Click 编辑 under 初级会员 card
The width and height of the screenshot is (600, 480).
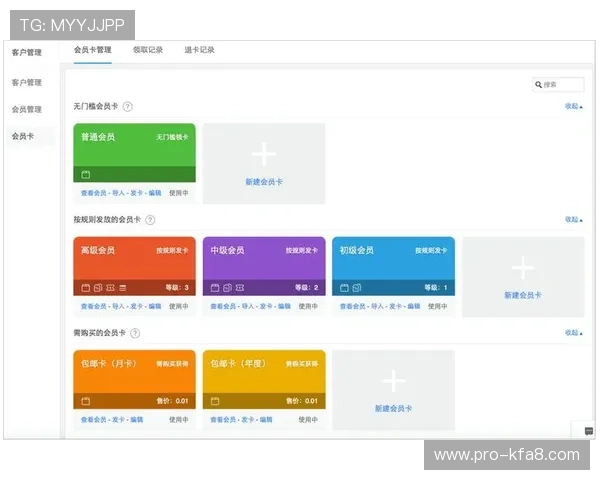coord(414,306)
